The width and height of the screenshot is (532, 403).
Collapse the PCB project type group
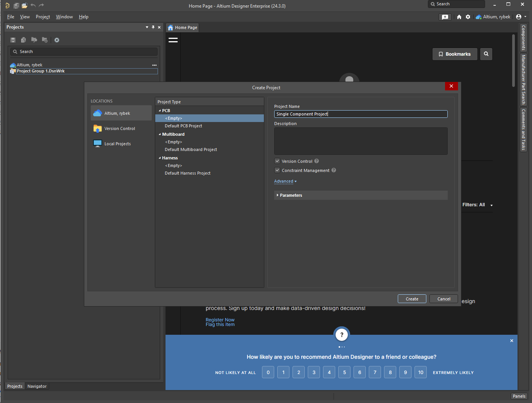(x=160, y=111)
